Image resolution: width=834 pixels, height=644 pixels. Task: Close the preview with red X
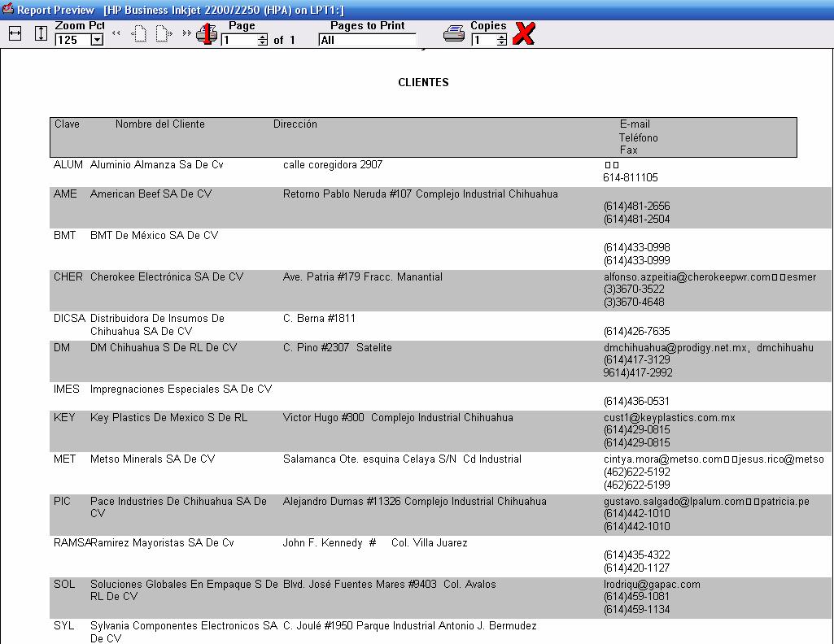(x=524, y=33)
